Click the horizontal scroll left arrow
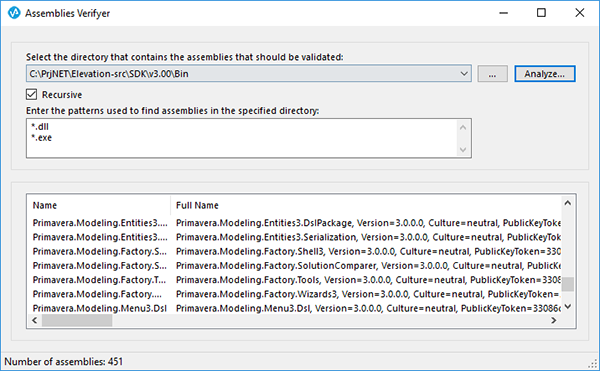Screen dimensions: 600x371 35,320
